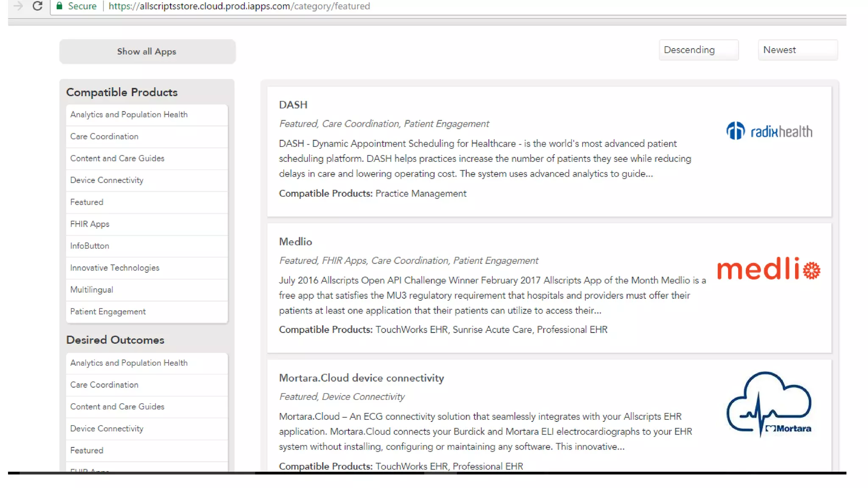The image size is (868, 488).
Task: Select Patient Engagement under Compatible Products
Action: (x=108, y=312)
